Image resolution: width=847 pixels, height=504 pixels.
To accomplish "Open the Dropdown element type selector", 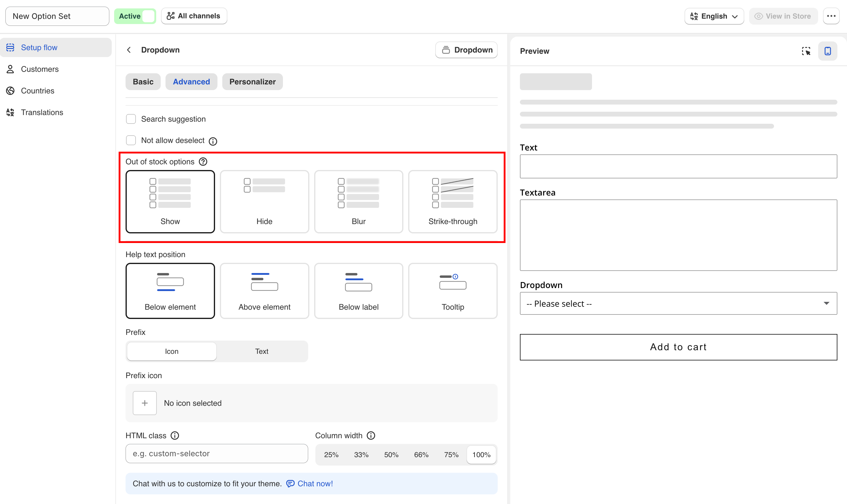I will click(x=466, y=50).
